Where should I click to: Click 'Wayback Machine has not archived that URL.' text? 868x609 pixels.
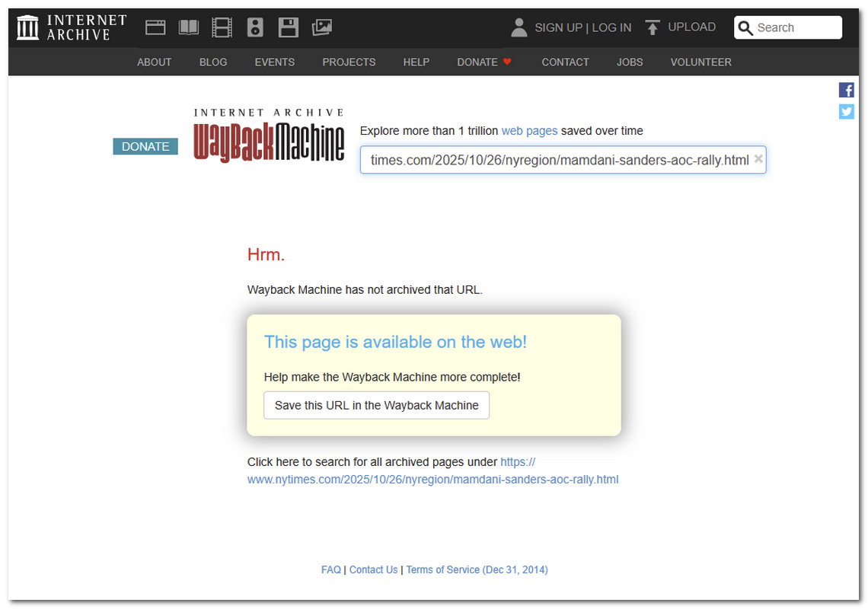(x=365, y=289)
